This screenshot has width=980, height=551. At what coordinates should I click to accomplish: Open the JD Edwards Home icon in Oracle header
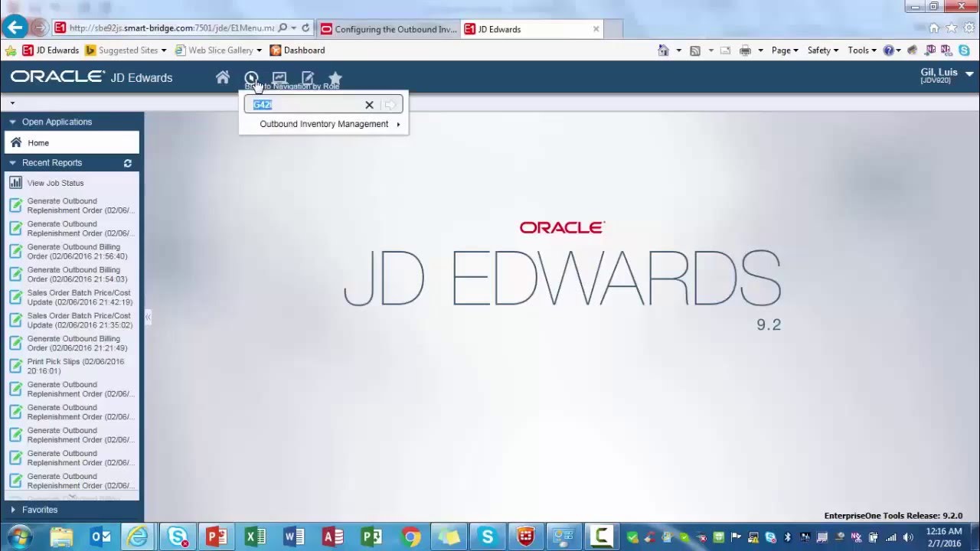pyautogui.click(x=222, y=77)
